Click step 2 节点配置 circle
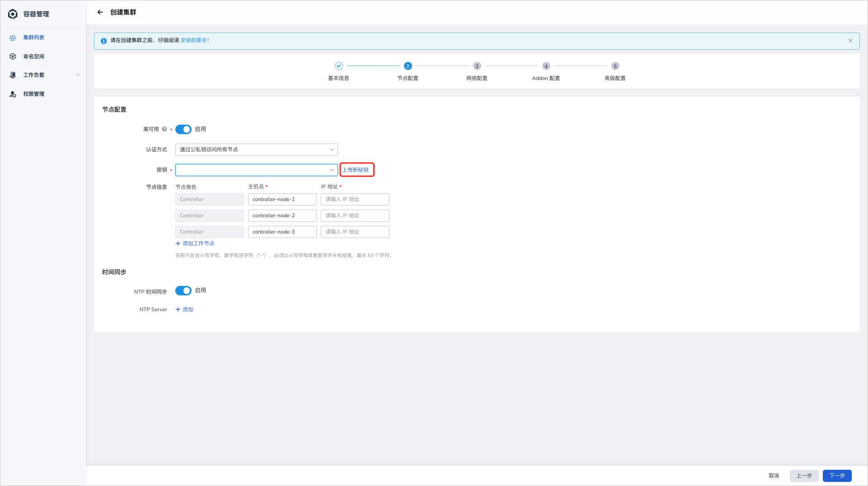Screen dimensions: 868x486 [408, 66]
